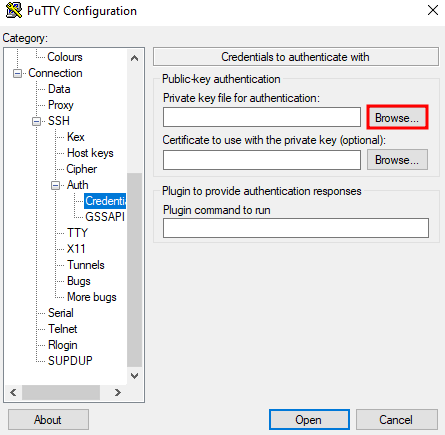The image size is (445, 435).
Task: Focus the Plugin command to run field
Action: point(296,228)
